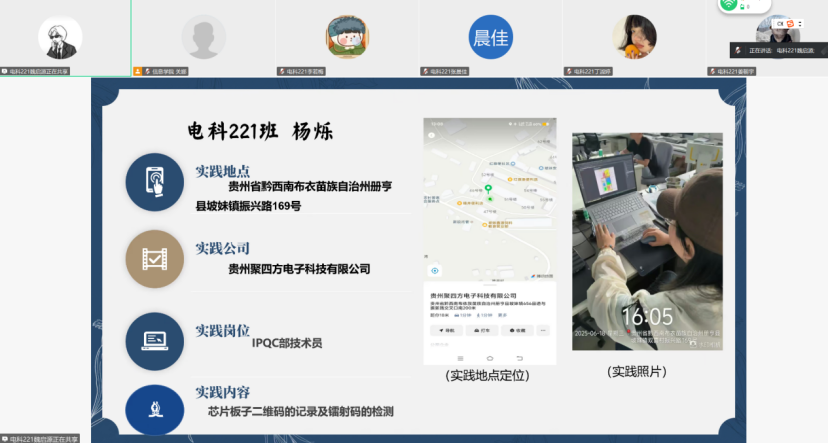This screenshot has width=828, height=444.
Task: Click the 实践地点 phone icon circle
Action: [155, 182]
